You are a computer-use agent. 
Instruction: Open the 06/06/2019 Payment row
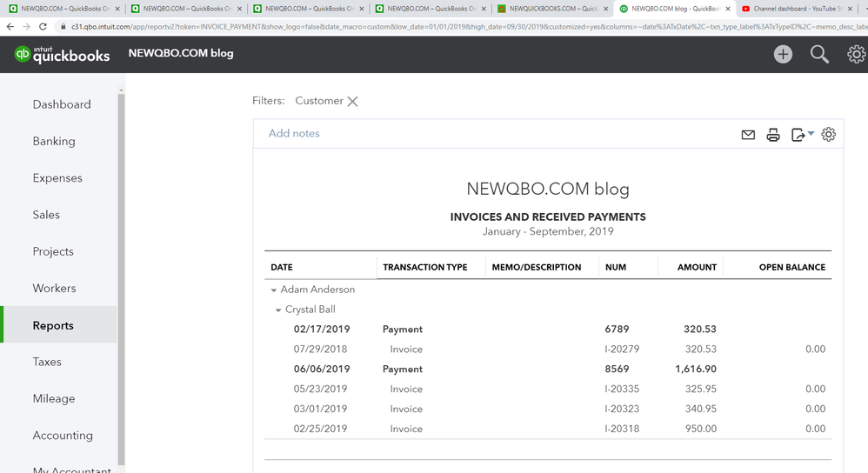click(548, 369)
